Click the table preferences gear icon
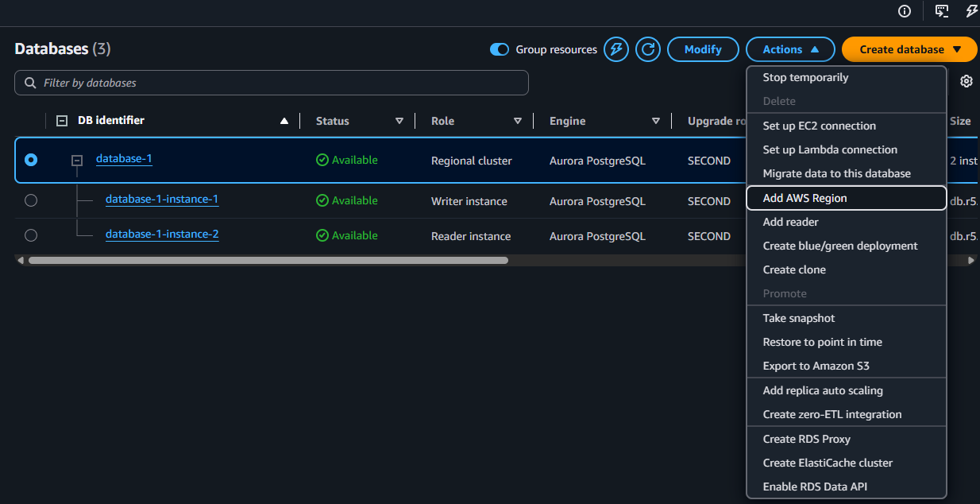 [966, 81]
